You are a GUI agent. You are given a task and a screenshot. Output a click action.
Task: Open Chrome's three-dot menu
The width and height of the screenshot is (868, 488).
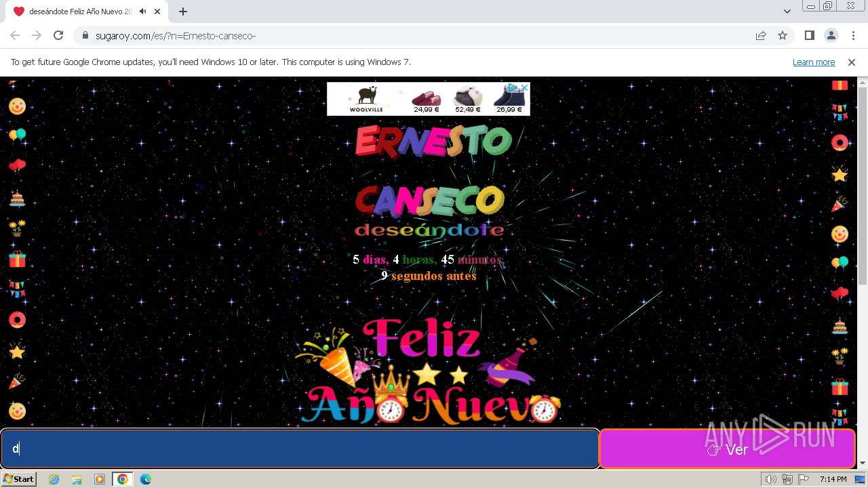(852, 36)
